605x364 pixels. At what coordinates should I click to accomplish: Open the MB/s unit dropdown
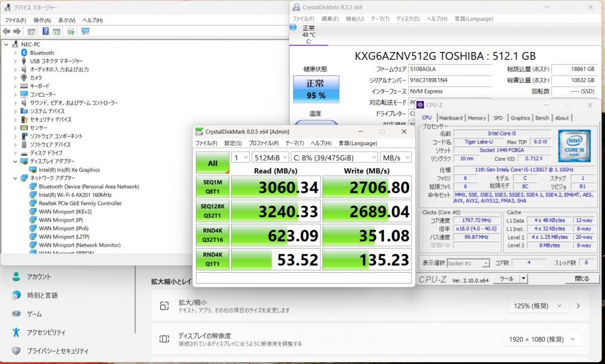(396, 158)
